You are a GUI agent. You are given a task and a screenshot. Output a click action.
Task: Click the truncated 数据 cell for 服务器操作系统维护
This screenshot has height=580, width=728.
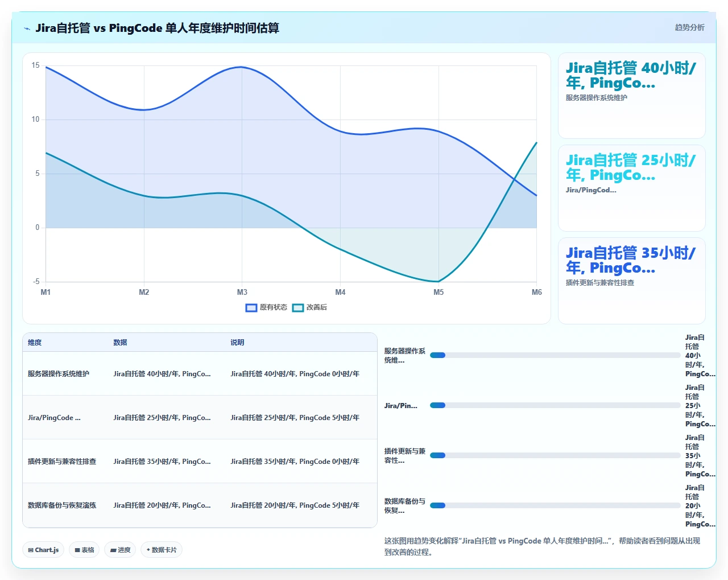[162, 374]
